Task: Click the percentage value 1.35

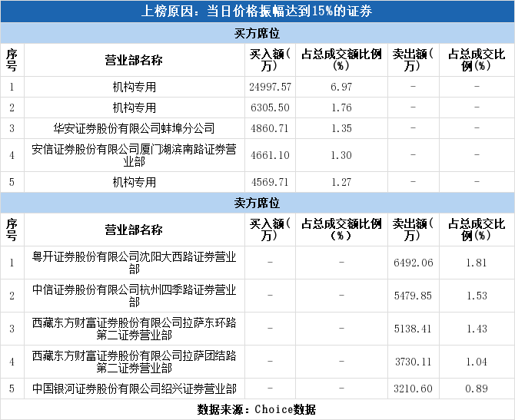Action: tap(341, 128)
